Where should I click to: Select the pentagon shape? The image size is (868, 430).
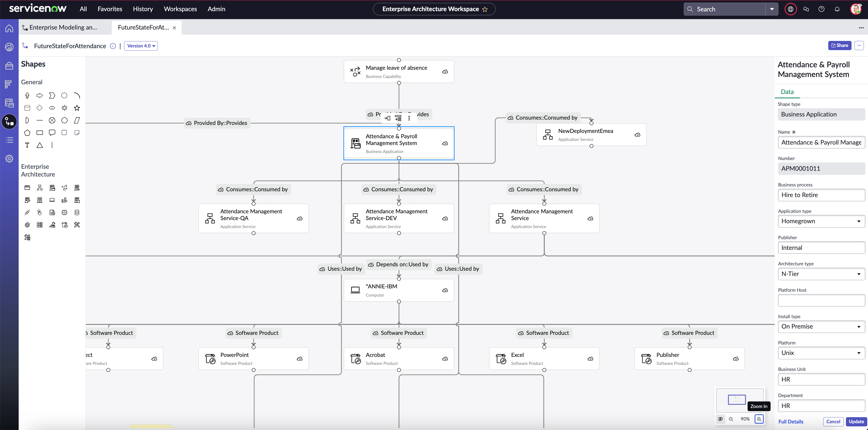tap(27, 133)
